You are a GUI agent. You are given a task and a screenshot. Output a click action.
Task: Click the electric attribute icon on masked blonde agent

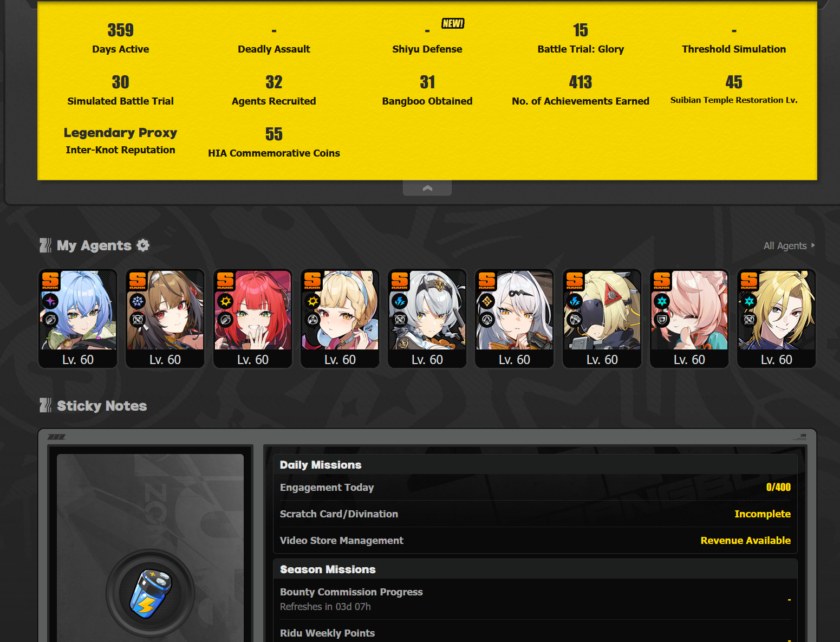(575, 301)
